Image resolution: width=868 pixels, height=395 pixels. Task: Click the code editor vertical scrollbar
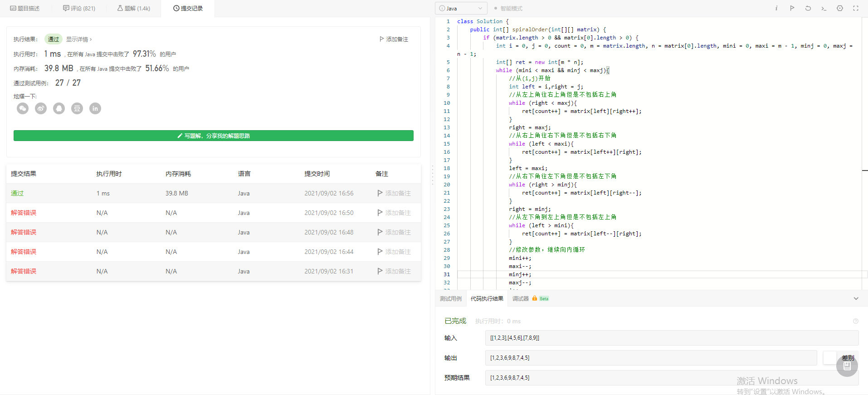pos(864,154)
